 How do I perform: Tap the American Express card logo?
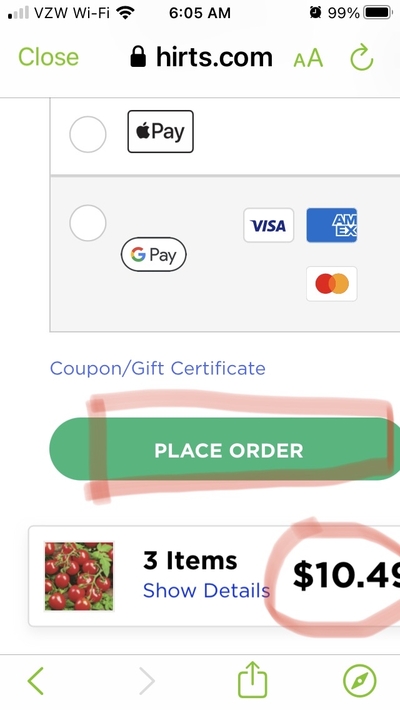coord(332,225)
